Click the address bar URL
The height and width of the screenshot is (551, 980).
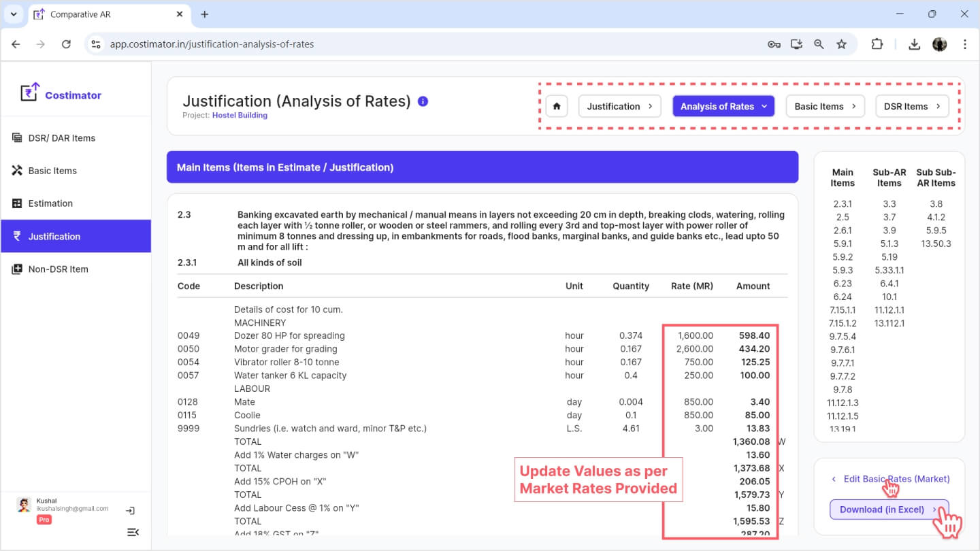pyautogui.click(x=212, y=44)
